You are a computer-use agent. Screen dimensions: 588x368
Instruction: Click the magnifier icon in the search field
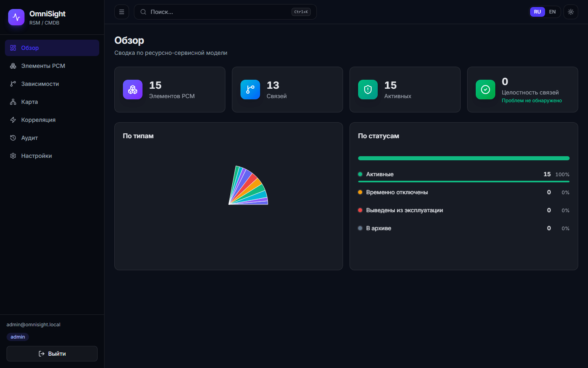coord(143,12)
